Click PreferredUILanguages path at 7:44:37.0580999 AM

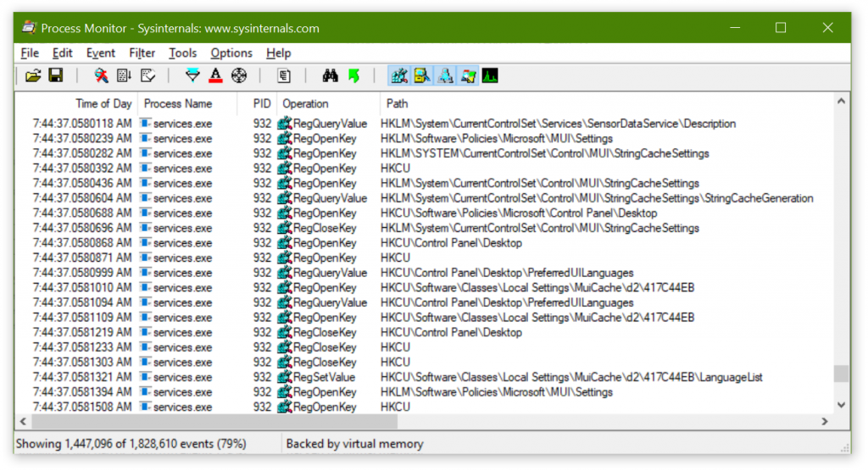(507, 273)
